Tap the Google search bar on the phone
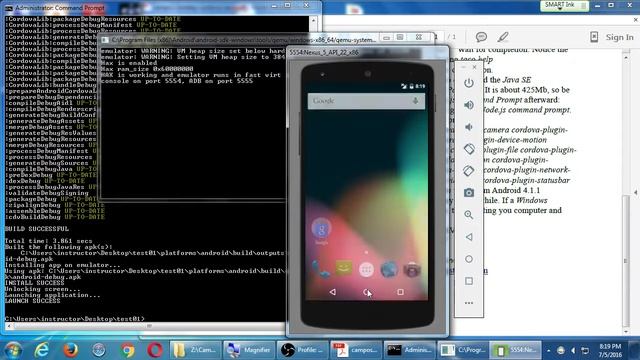640x360 pixels. [366, 101]
